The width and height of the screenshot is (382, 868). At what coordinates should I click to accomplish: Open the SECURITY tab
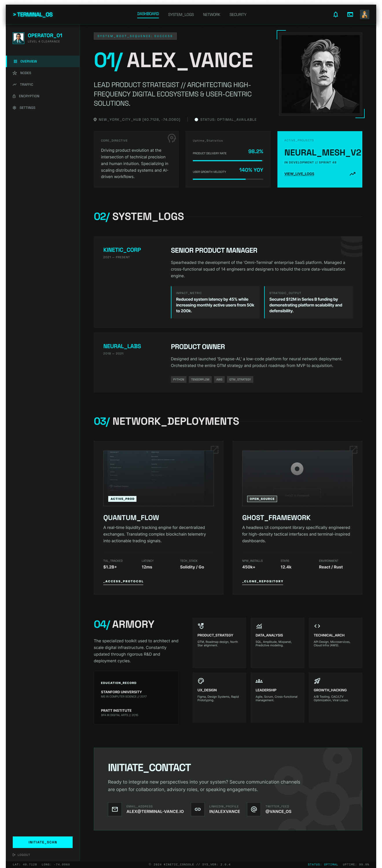pos(238,14)
